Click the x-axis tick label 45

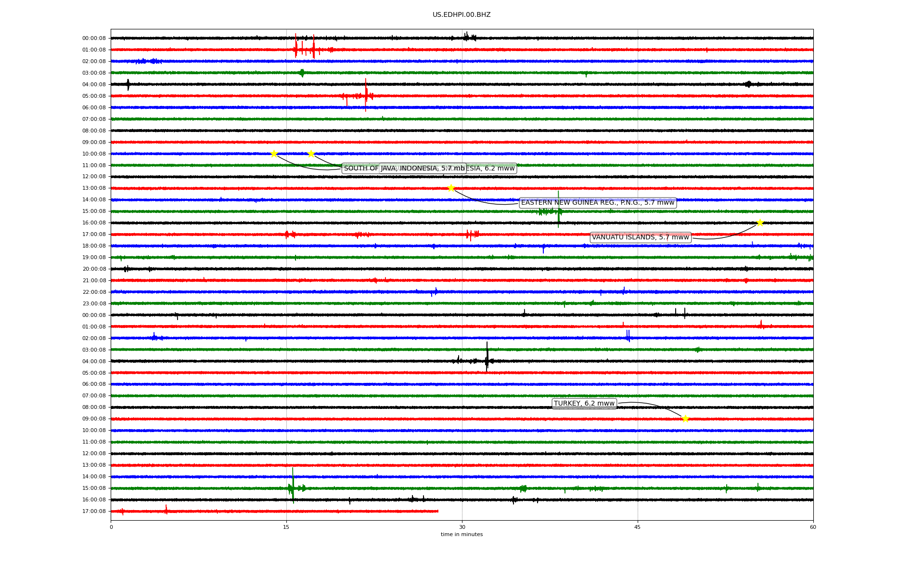[638, 527]
